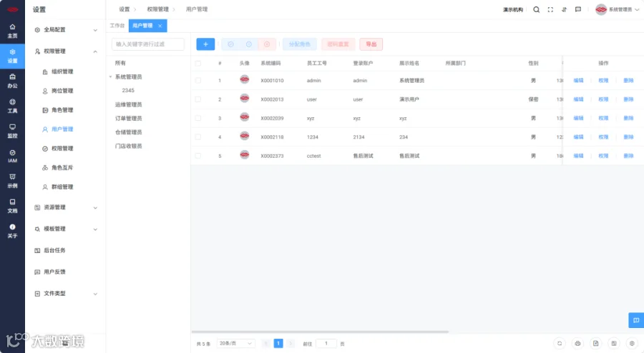Switch to the 工作台 tab
The image size is (644, 353).
tap(117, 26)
